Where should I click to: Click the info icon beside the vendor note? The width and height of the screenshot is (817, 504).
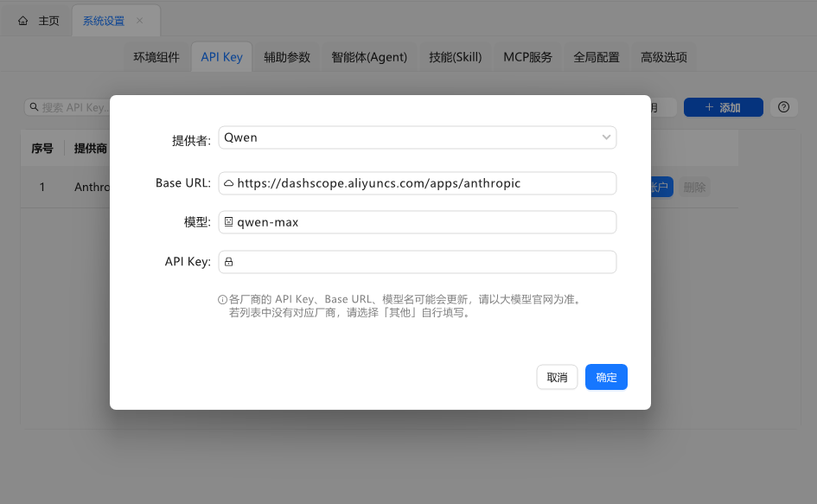(222, 300)
